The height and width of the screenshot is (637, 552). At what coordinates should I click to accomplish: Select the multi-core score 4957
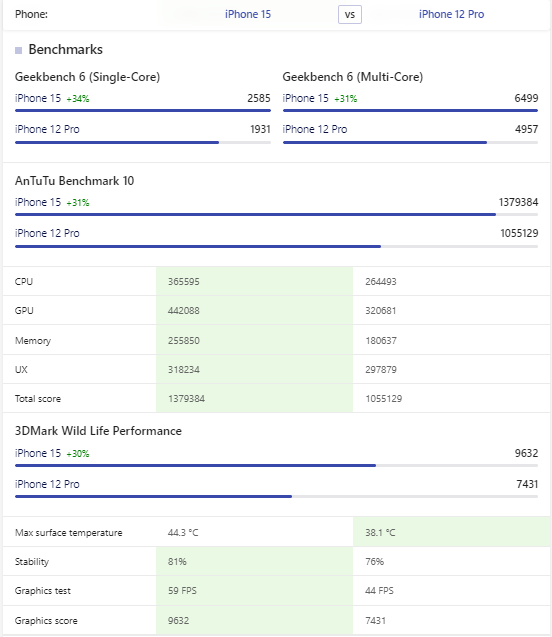[526, 129]
